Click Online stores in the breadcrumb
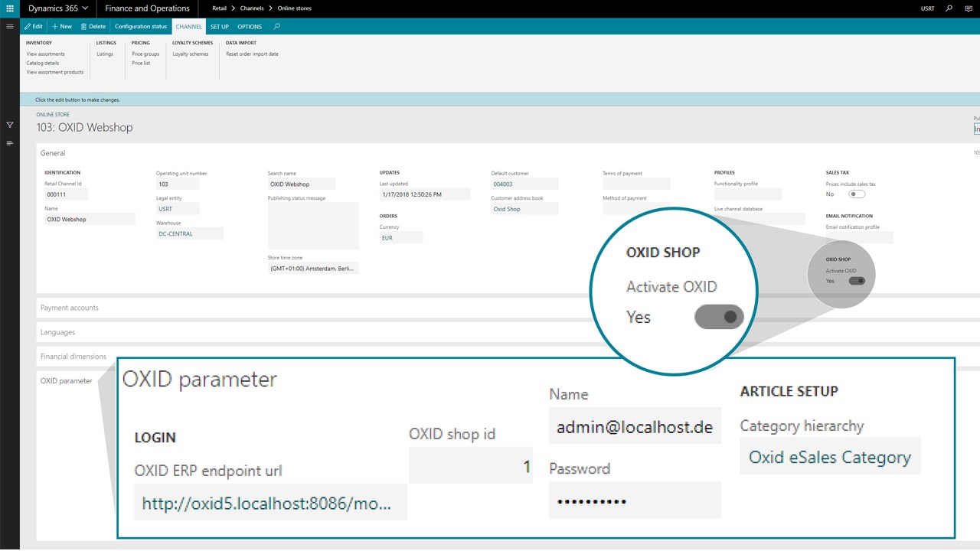The height and width of the screenshot is (551, 980). tap(295, 8)
